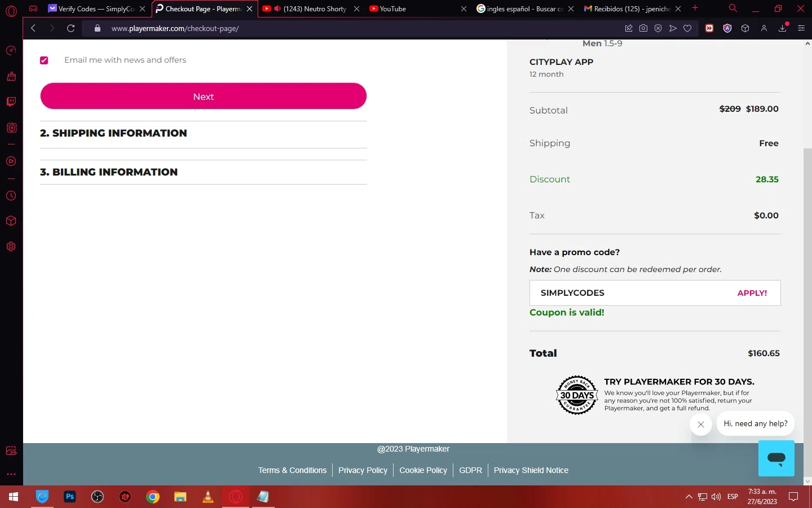The width and height of the screenshot is (812, 508).
Task: Open the red fast-forward extension icon
Action: coord(709,28)
